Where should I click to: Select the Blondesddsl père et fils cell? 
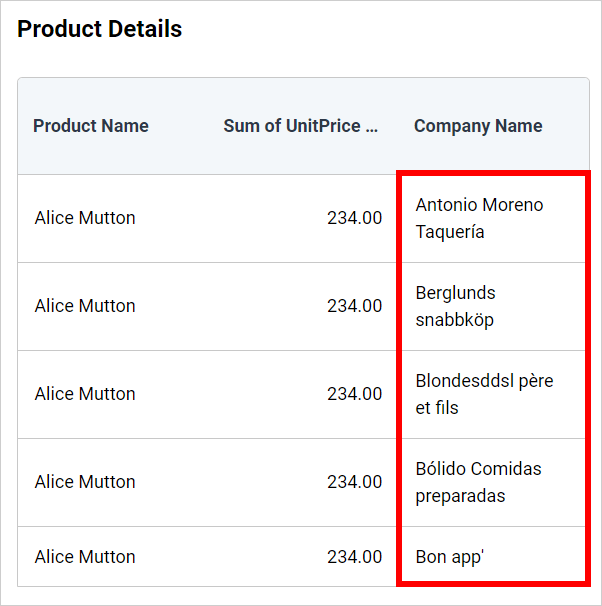tap(484, 394)
